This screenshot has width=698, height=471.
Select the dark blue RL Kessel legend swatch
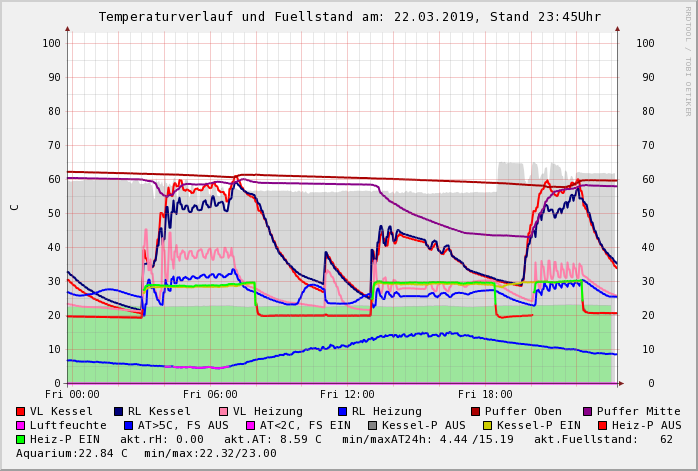coord(119,411)
